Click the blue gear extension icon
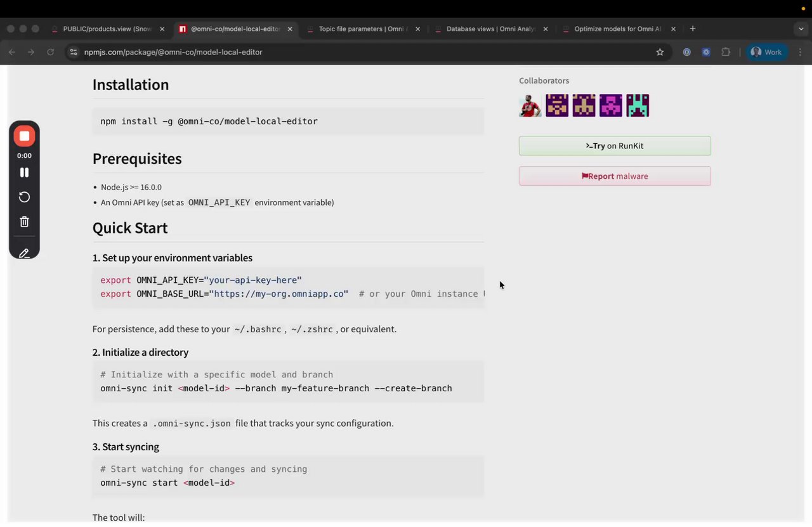This screenshot has width=812, height=527. pyautogui.click(x=706, y=52)
